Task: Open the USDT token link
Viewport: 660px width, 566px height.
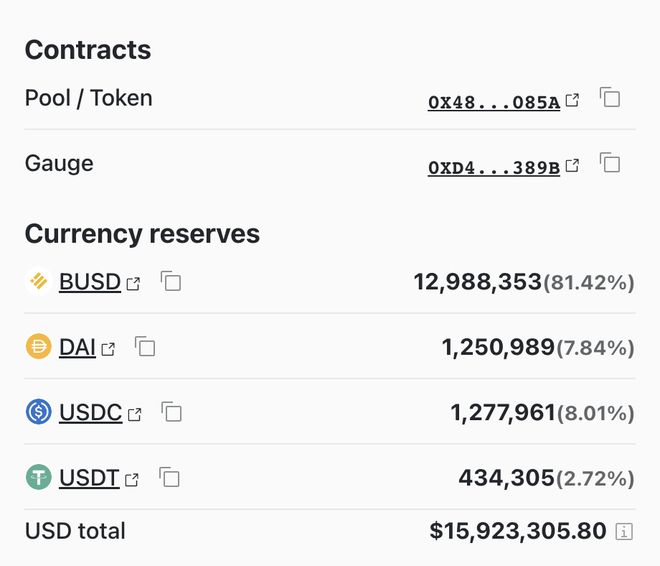Action: click(x=89, y=478)
